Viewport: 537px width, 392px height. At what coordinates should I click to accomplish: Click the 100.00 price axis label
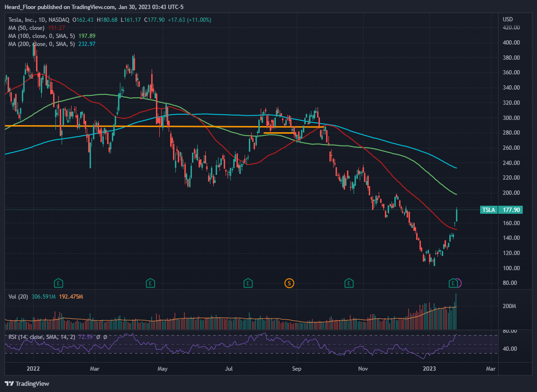[511, 268]
